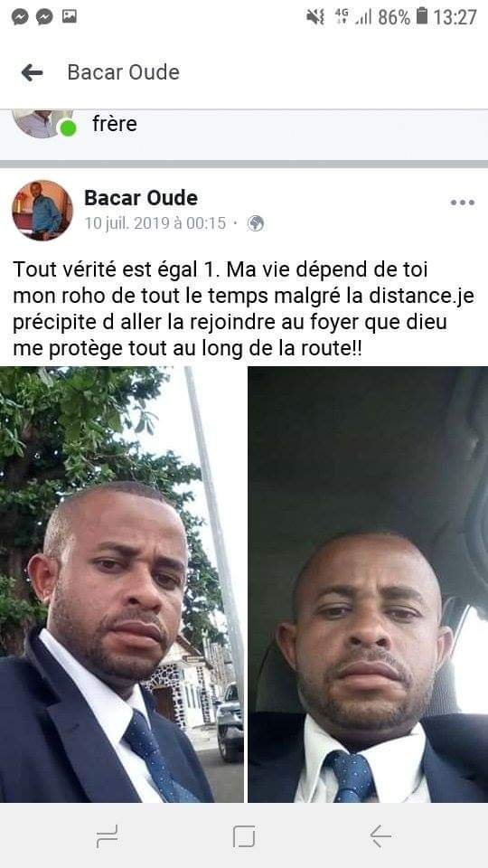Tap the Bacar Oude page title header
Viewport: 488px width, 868px height.
(x=124, y=72)
